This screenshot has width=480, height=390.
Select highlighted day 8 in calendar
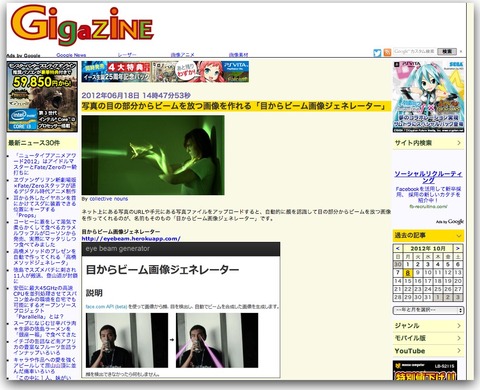tap(408, 273)
